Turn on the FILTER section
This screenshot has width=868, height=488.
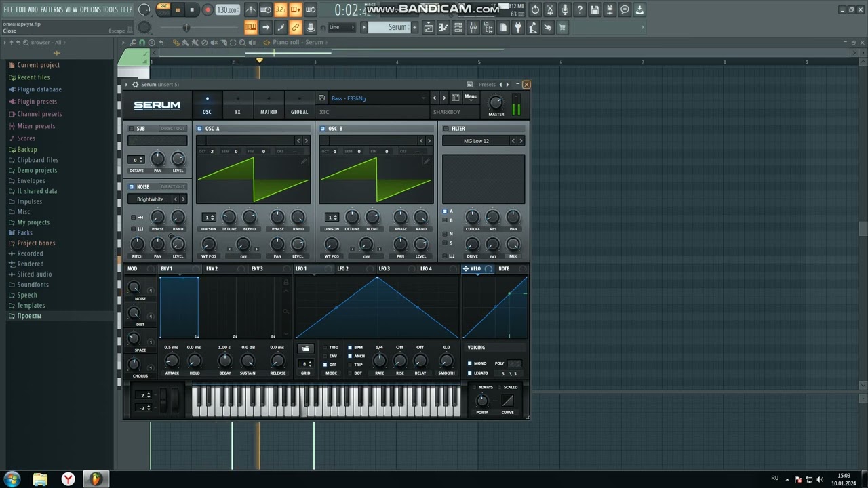446,129
